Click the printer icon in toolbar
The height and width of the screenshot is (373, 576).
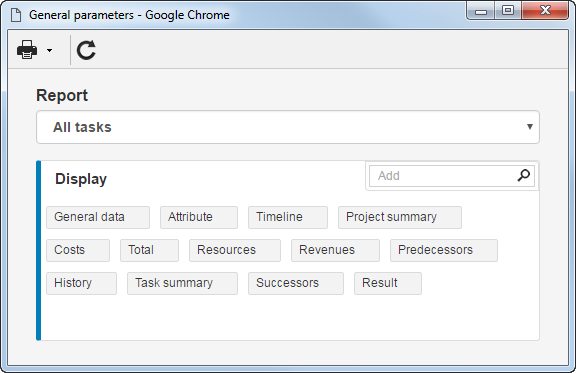coord(27,50)
